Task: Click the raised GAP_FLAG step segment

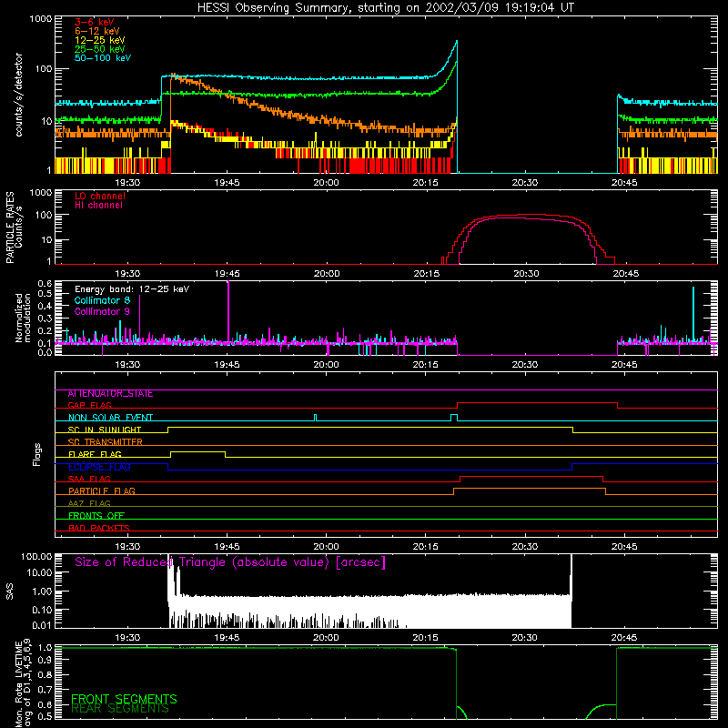Action: [537, 403]
